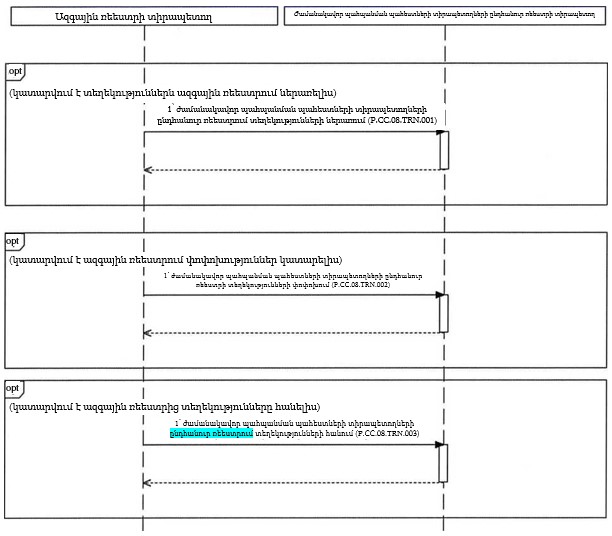This screenshot has height=536, width=612.
Task: Click the solid message arrow in second fragment
Action: [x=290, y=295]
